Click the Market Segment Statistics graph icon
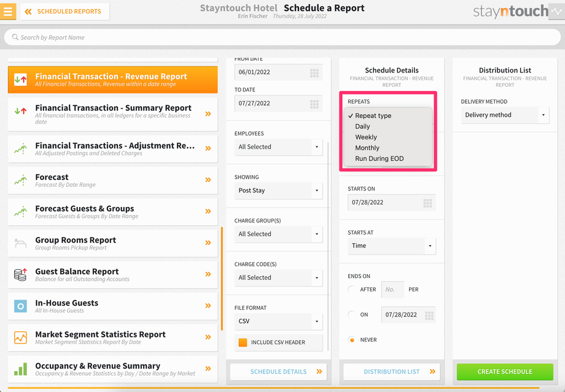Viewport: 565px width, 392px height. [x=20, y=337]
